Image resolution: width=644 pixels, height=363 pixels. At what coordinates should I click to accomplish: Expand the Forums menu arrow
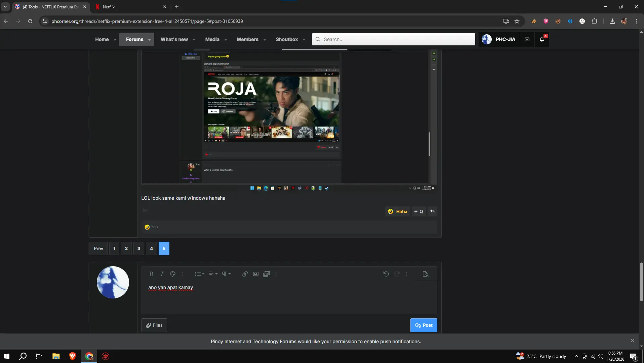tap(149, 40)
